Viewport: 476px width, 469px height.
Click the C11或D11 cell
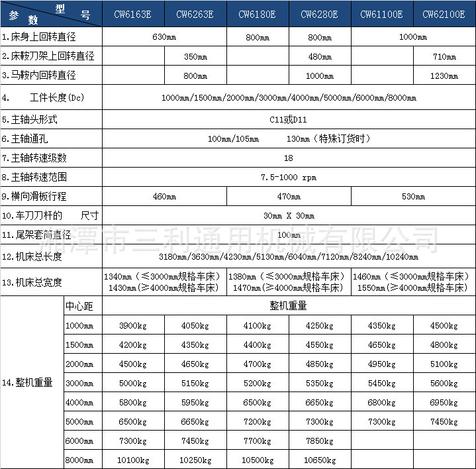click(x=289, y=119)
